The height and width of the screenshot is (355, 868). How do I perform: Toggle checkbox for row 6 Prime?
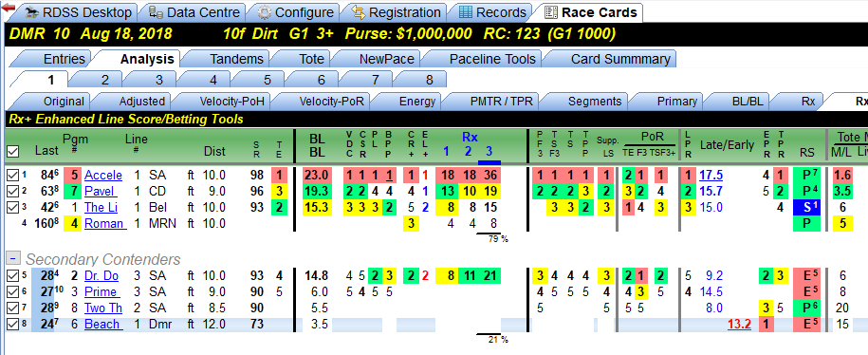click(11, 291)
